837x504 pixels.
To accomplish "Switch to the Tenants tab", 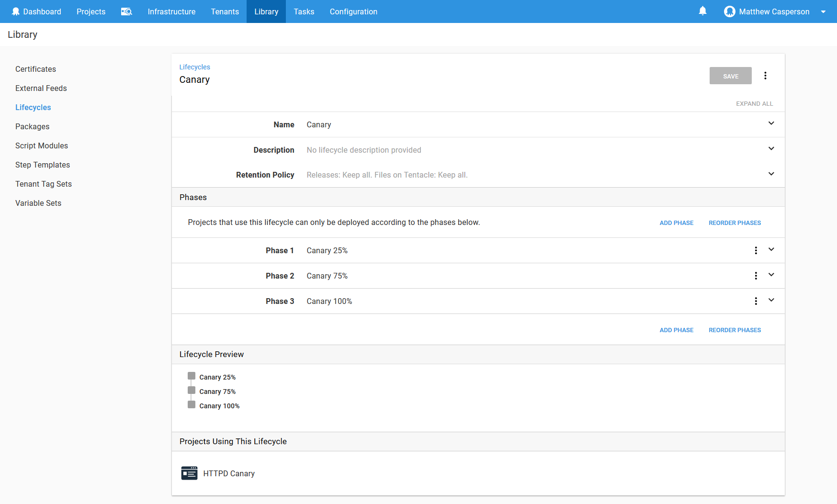I will coord(225,11).
